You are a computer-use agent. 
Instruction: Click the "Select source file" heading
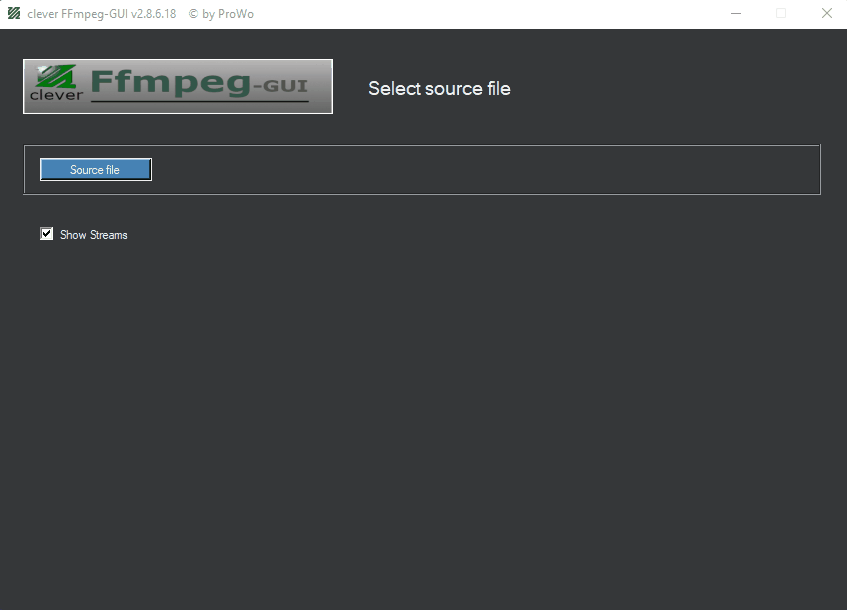pos(439,89)
